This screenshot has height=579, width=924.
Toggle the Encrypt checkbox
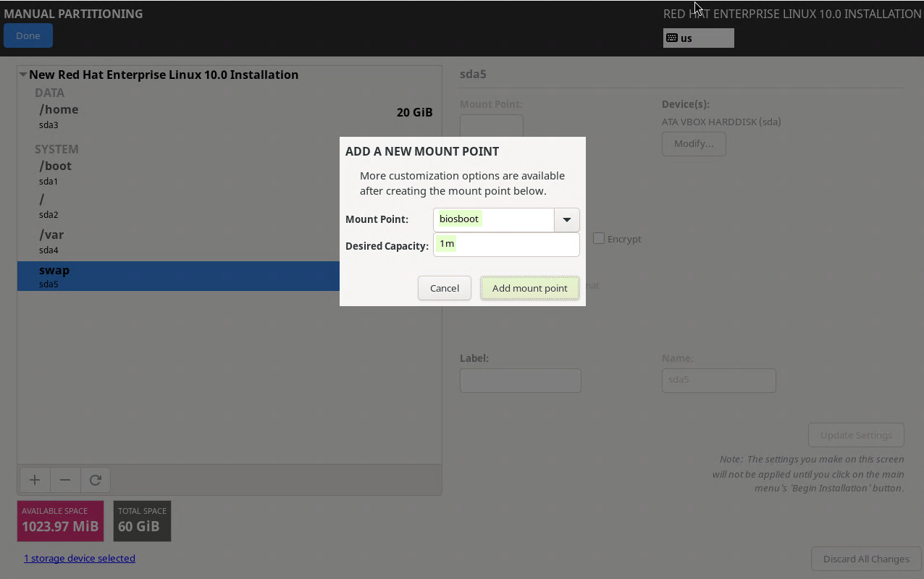[599, 238]
